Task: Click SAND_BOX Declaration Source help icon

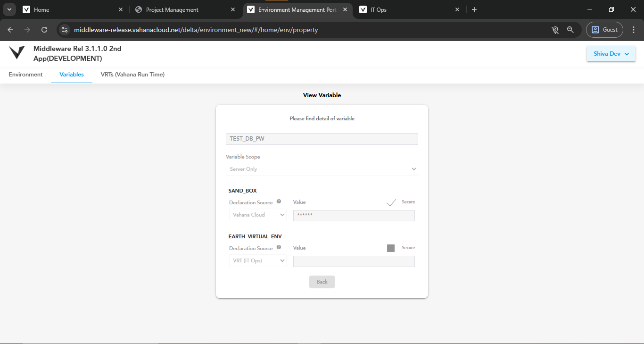Action: tap(279, 201)
